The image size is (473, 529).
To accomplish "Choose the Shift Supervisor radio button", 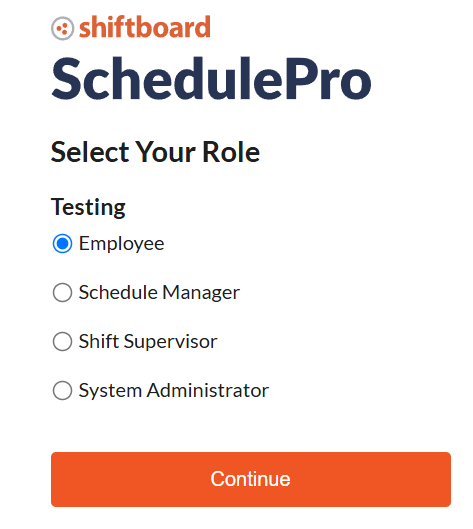I will pyautogui.click(x=62, y=341).
